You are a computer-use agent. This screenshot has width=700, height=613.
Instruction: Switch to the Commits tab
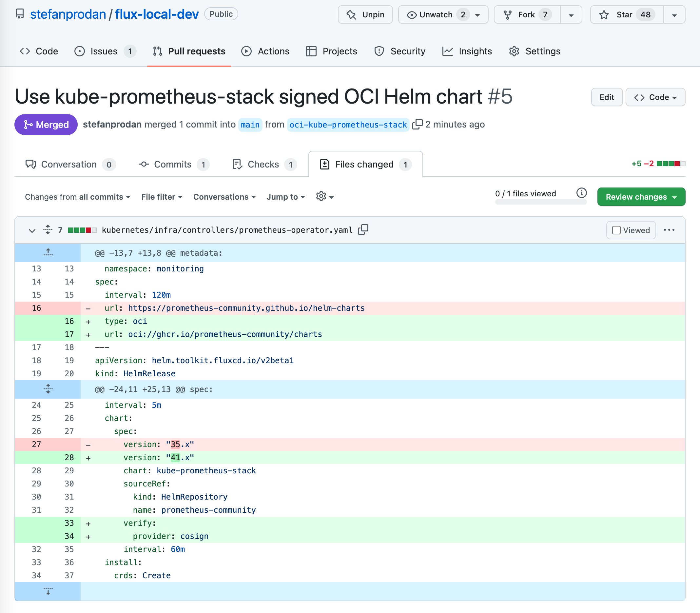click(x=173, y=165)
